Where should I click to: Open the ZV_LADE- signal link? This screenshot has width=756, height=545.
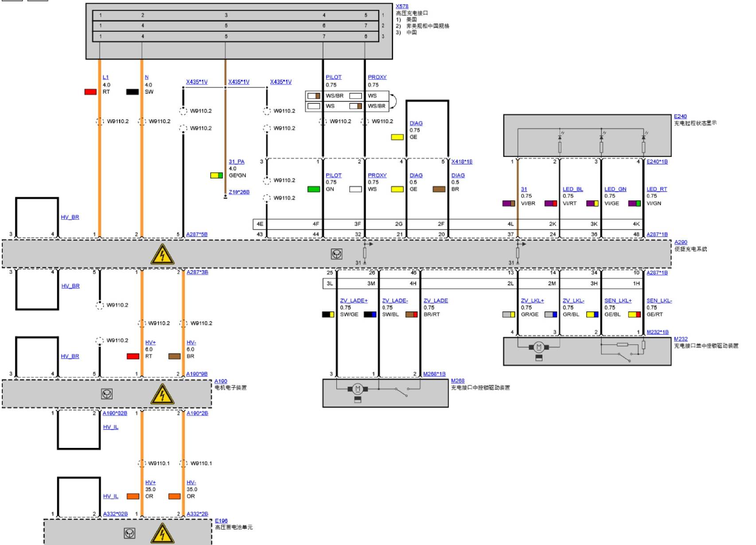395,300
